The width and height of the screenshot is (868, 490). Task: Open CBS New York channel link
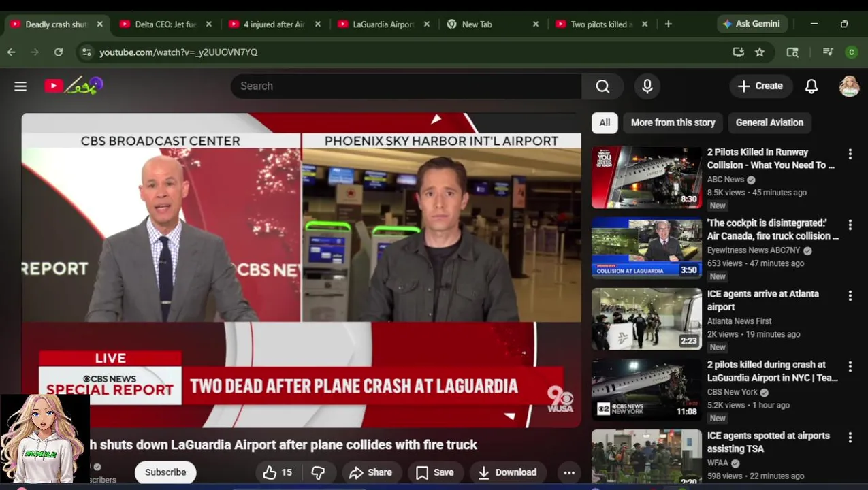point(732,392)
